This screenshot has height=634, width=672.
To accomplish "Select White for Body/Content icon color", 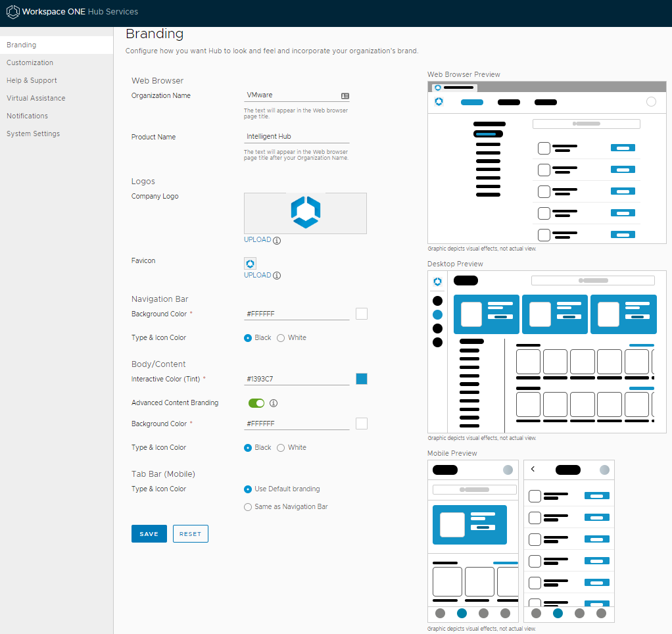I will point(281,448).
